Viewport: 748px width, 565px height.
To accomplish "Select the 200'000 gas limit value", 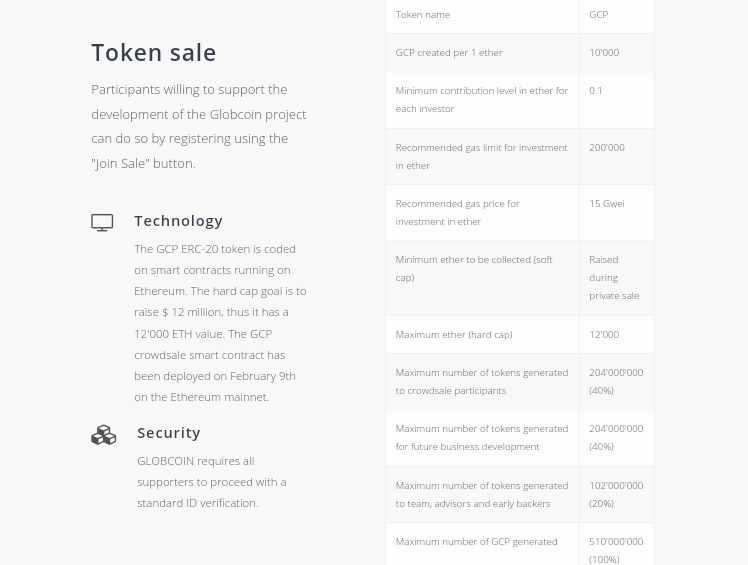I will tap(607, 147).
